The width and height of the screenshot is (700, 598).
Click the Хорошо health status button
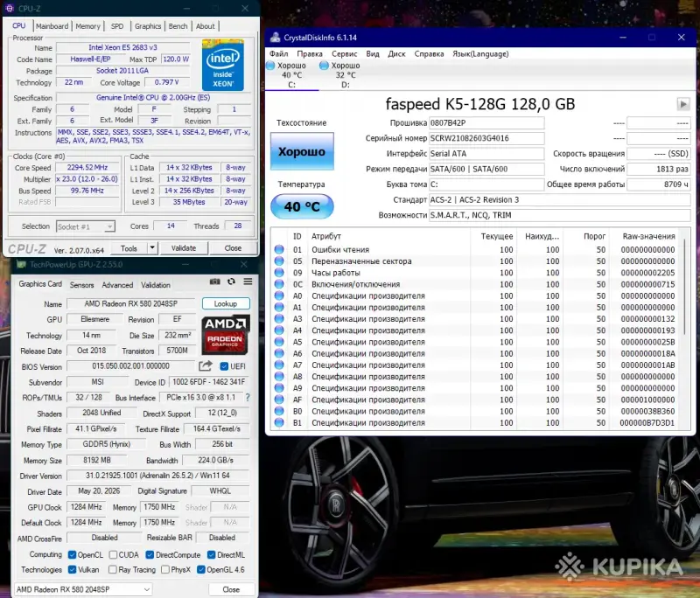point(302,151)
